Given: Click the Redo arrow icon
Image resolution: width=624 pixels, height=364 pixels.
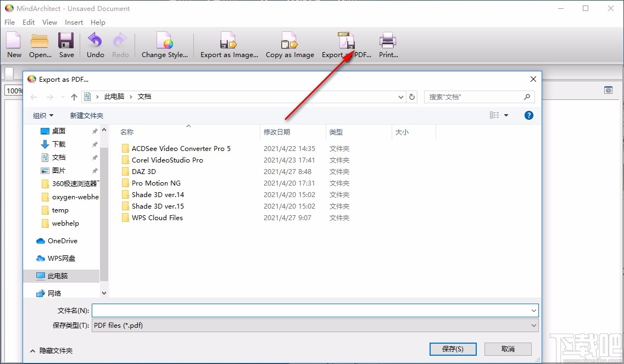Looking at the screenshot, I should click(120, 41).
